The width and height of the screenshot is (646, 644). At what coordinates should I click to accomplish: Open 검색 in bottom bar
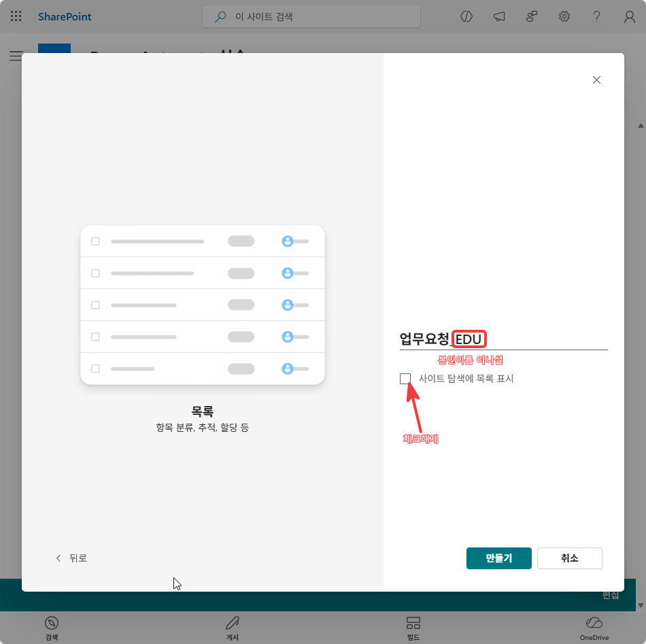(52, 628)
